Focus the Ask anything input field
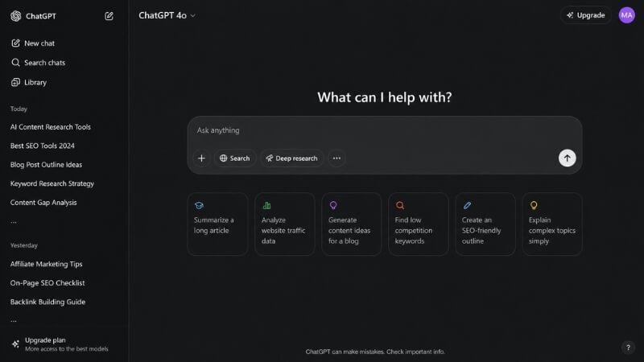This screenshot has height=362, width=644. (385, 130)
